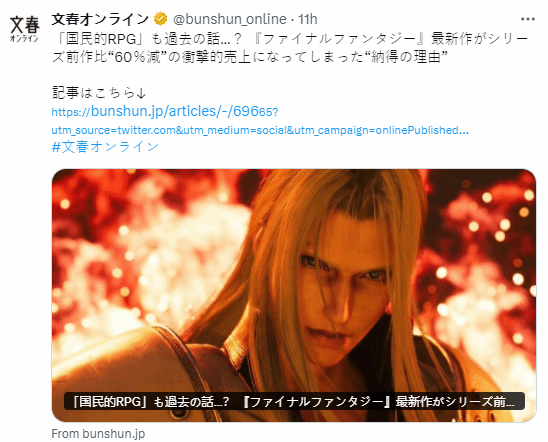The height and width of the screenshot is (442, 548).
Task: Open the @bunshun_online handle
Action: click(230, 19)
